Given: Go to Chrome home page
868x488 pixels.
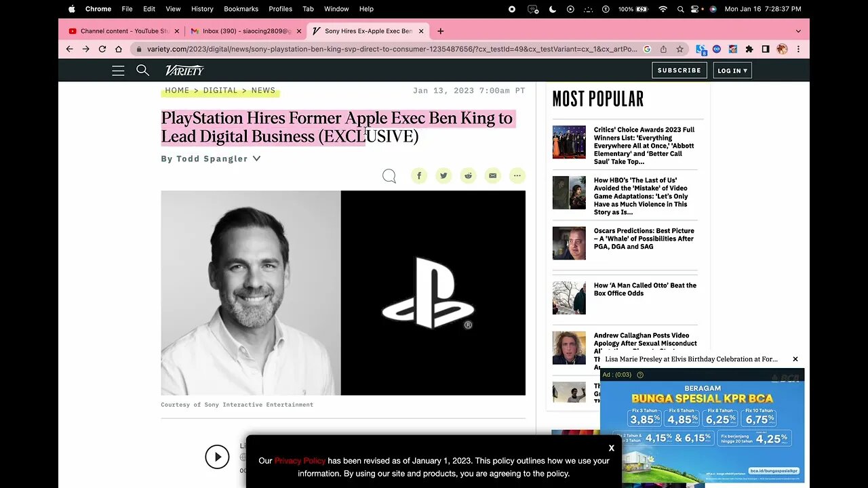Looking at the screenshot, I should 119,49.
